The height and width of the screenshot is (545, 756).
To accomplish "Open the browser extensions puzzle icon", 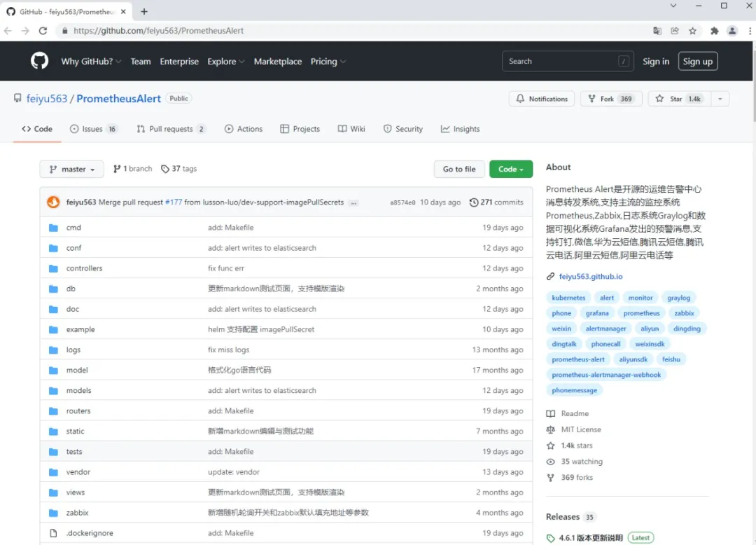I will (x=714, y=31).
